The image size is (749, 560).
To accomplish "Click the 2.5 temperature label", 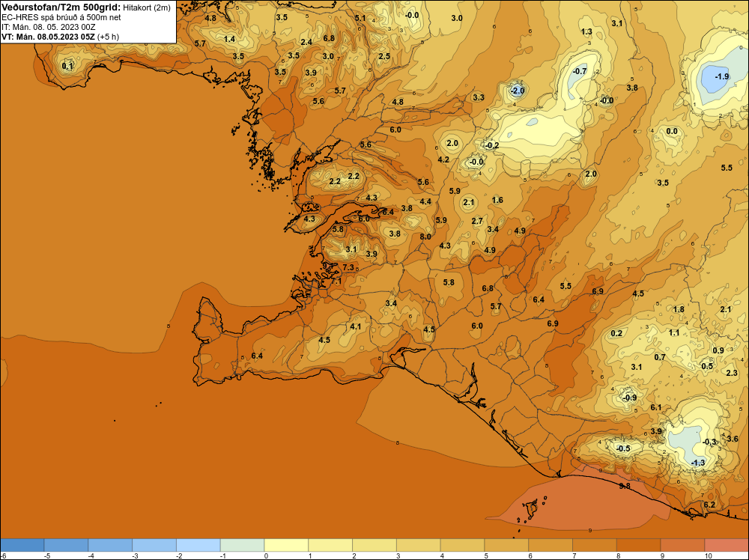I will click(384, 56).
